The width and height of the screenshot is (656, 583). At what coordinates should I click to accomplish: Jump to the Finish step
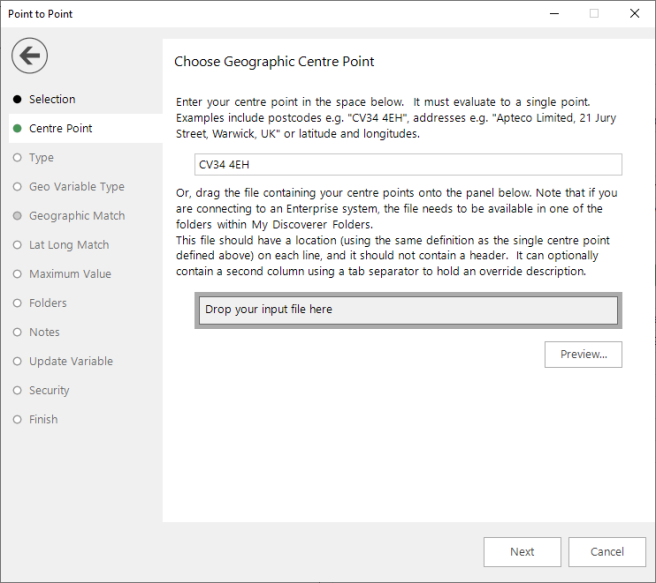tap(43, 419)
